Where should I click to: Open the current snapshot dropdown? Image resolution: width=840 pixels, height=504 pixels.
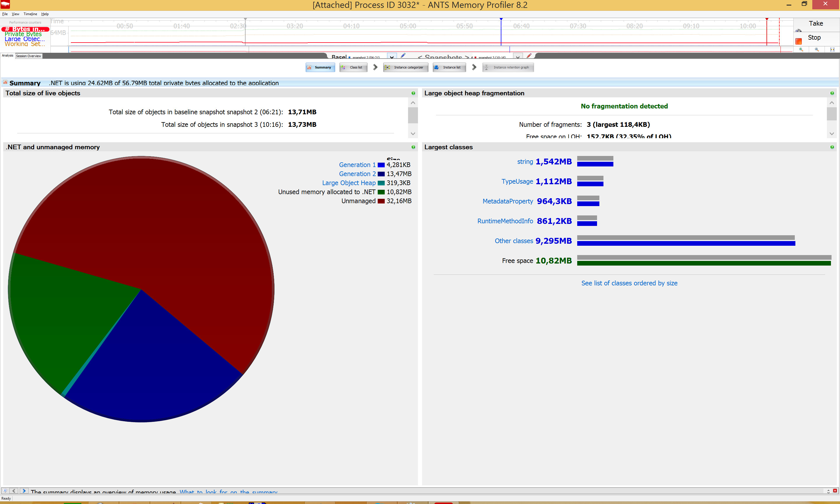tap(517, 56)
